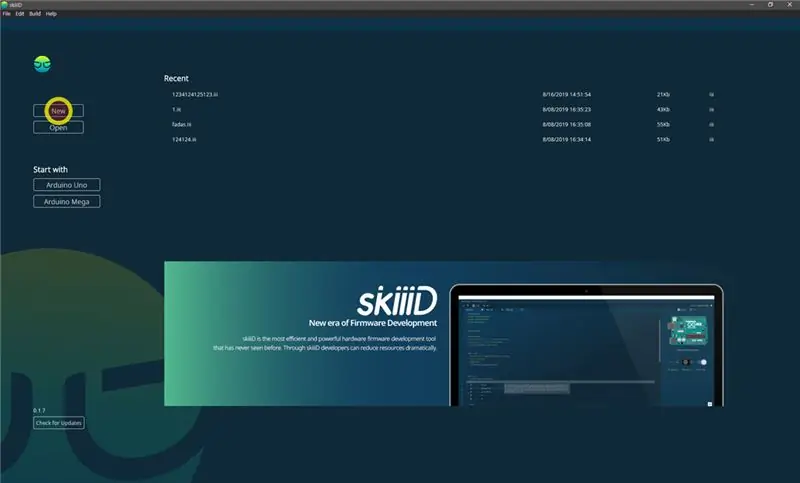The width and height of the screenshot is (800, 483).
Task: Start with Arduino Mega
Action: [x=67, y=201]
